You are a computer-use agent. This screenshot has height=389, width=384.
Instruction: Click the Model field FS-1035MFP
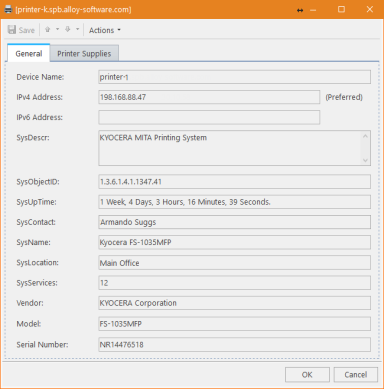point(234,324)
